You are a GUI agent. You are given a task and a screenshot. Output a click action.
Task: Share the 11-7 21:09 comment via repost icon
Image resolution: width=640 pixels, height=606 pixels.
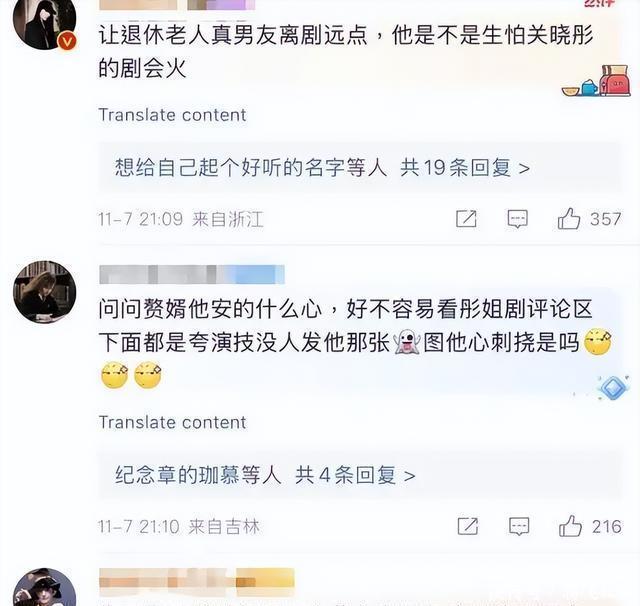point(466,219)
